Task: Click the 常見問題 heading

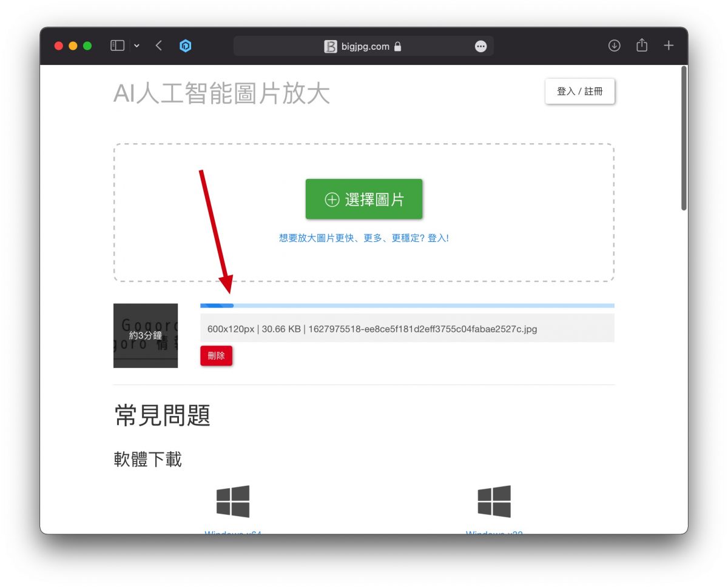Action: tap(162, 415)
